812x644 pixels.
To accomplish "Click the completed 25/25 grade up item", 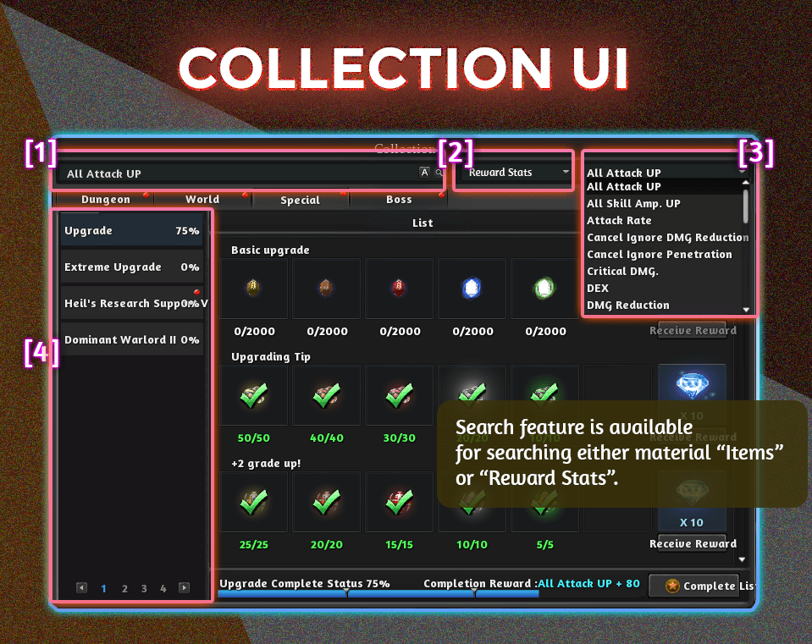I will (x=251, y=503).
